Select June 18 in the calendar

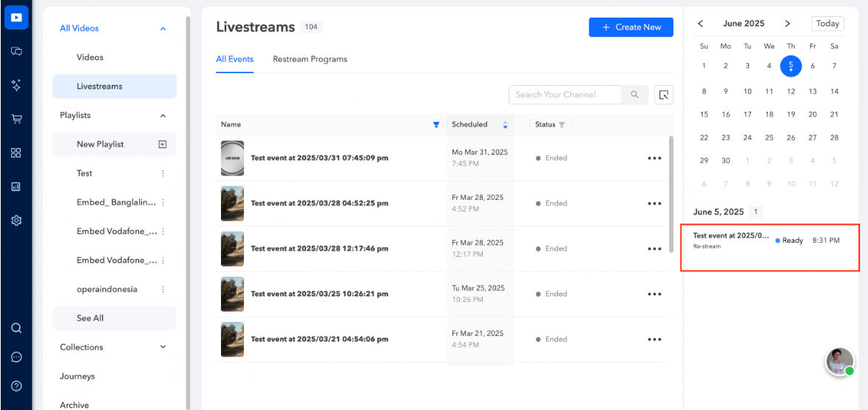[x=769, y=115]
